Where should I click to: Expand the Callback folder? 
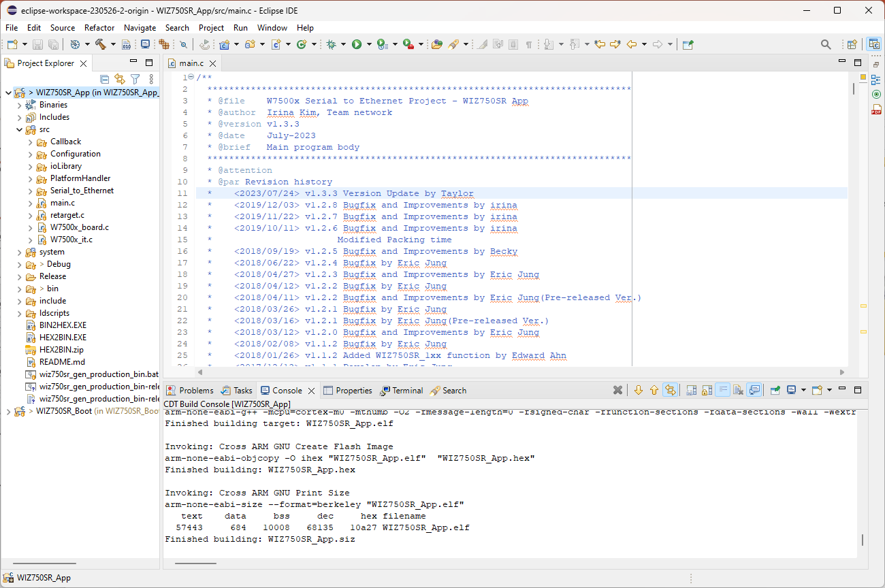pyautogui.click(x=31, y=142)
